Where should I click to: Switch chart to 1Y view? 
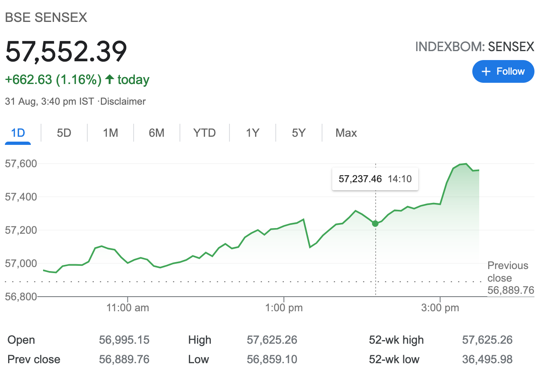pyautogui.click(x=252, y=133)
